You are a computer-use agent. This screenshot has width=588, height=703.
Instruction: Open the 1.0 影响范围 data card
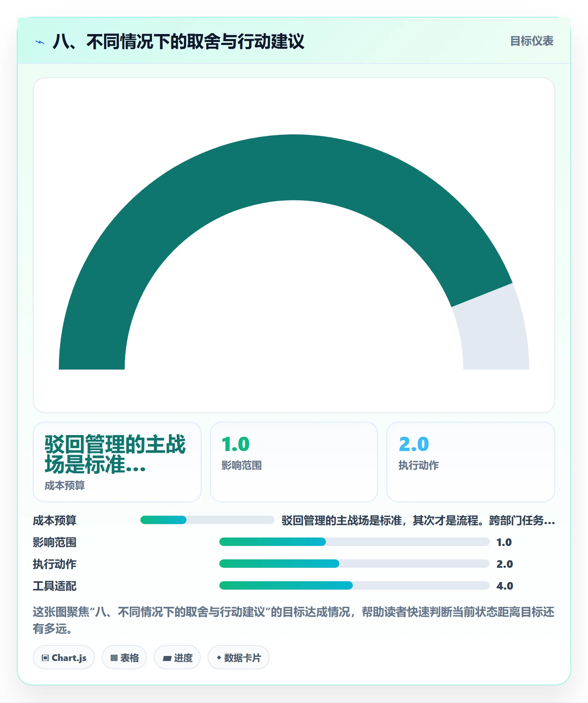pyautogui.click(x=294, y=462)
